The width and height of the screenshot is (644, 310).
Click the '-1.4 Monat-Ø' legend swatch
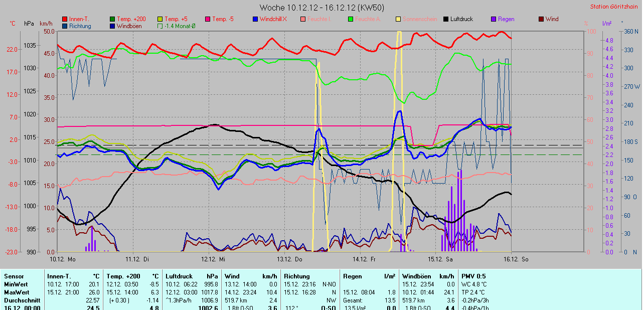[x=160, y=26]
